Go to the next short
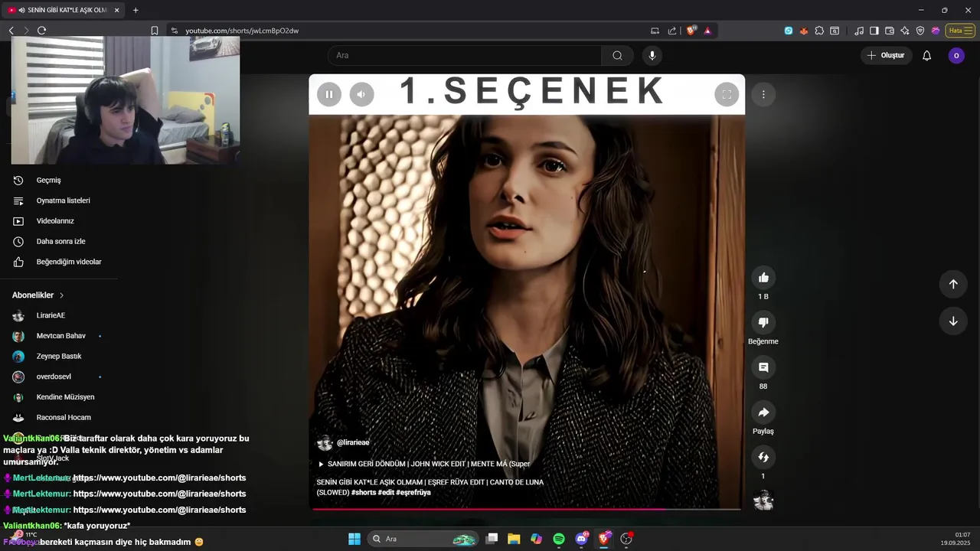The height and width of the screenshot is (551, 980). tap(953, 321)
